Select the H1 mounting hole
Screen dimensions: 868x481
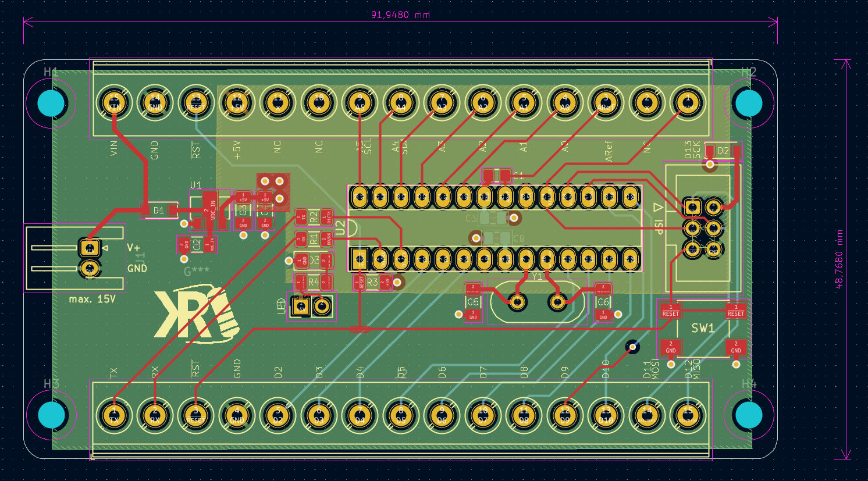tap(51, 103)
